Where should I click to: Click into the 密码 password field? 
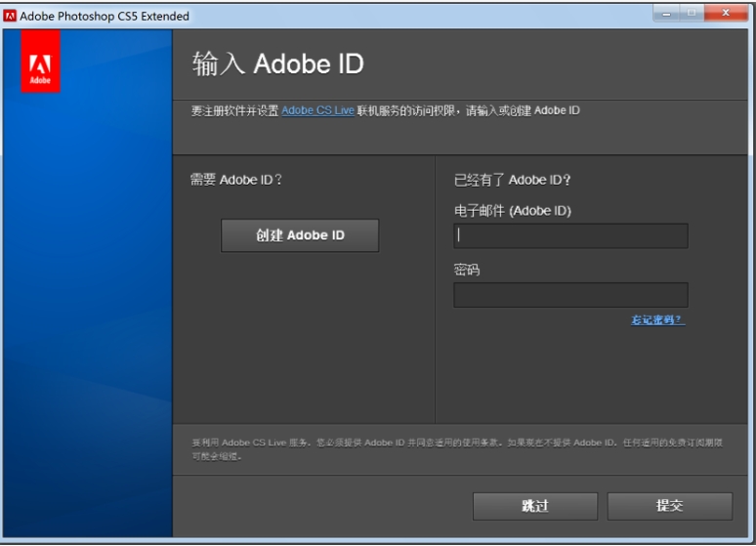tap(570, 295)
